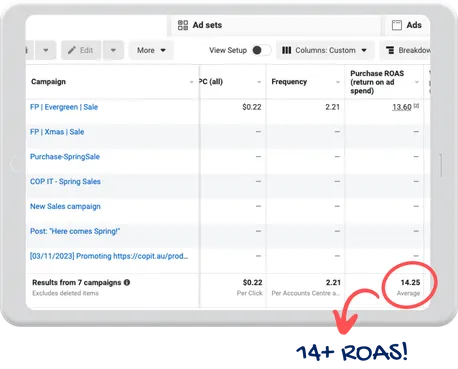The image size is (458, 369).
Task: Click the Ads tab square icon
Action: (397, 25)
